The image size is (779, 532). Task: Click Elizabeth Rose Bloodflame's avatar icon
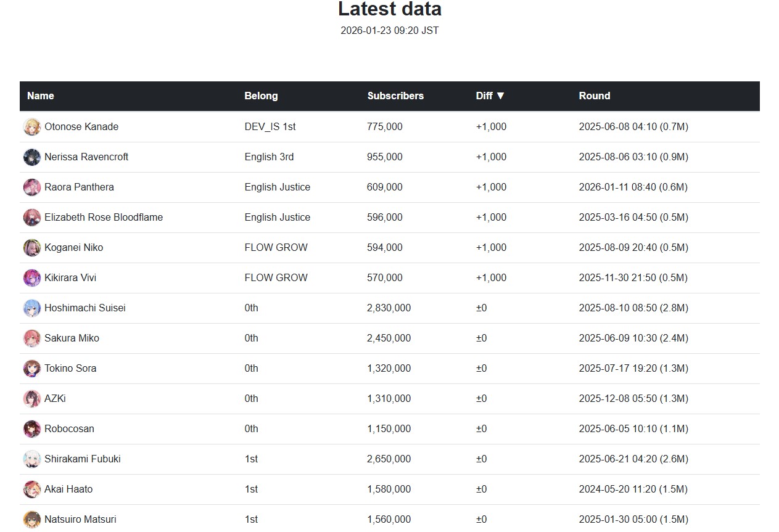(32, 218)
